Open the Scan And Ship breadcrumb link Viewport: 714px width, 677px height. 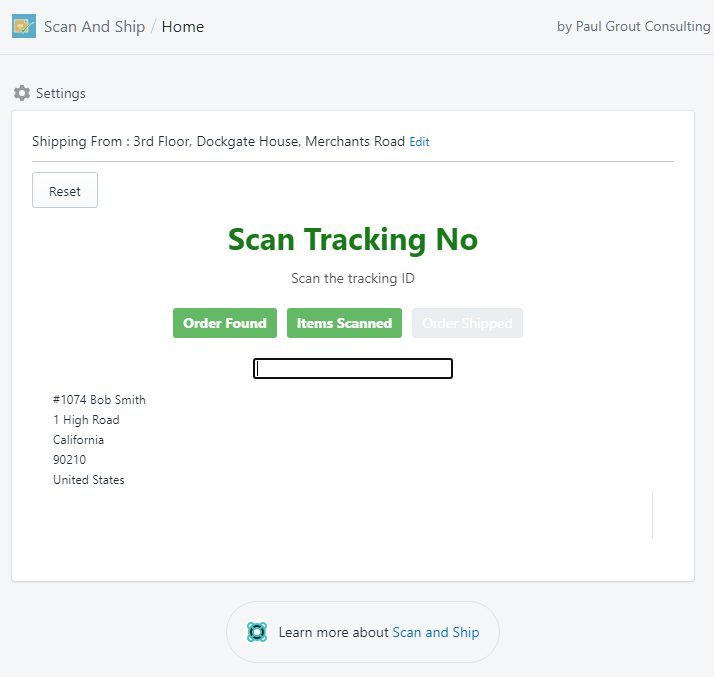tap(94, 26)
